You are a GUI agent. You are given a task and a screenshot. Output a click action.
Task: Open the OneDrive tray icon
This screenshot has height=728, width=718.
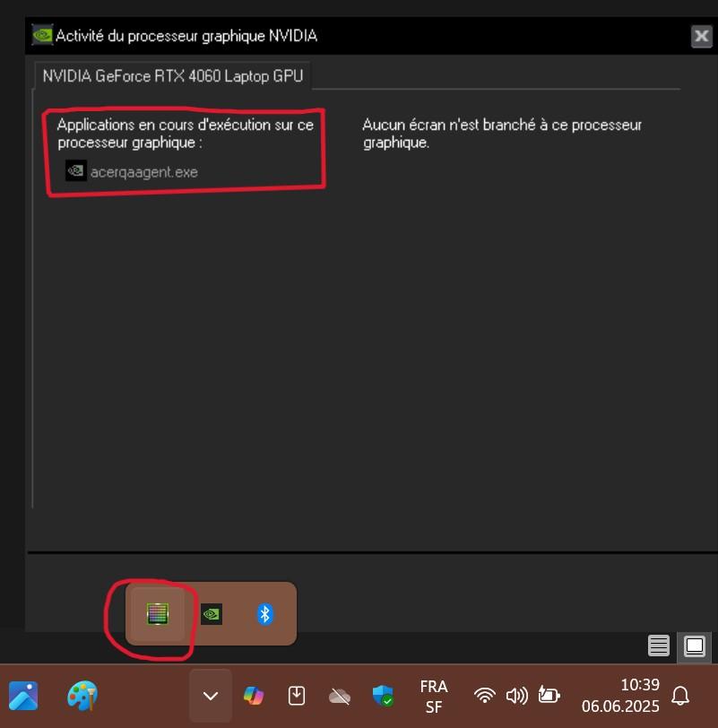(340, 697)
